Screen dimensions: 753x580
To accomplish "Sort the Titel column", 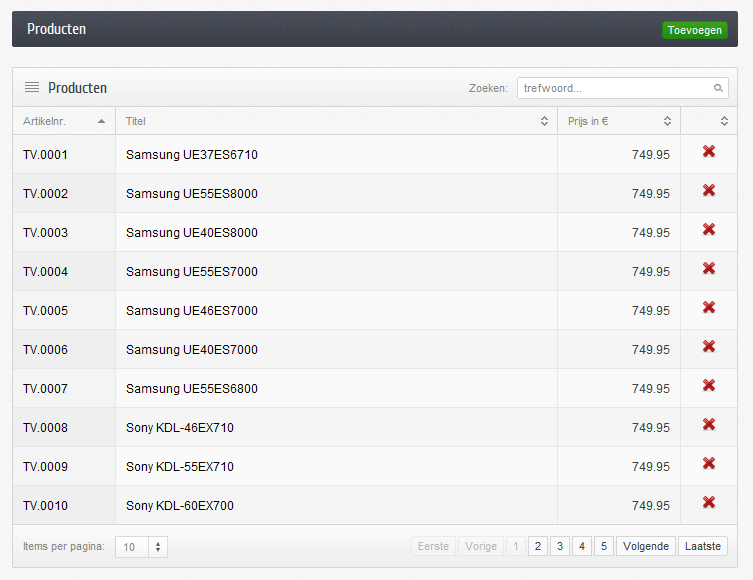I will [544, 121].
